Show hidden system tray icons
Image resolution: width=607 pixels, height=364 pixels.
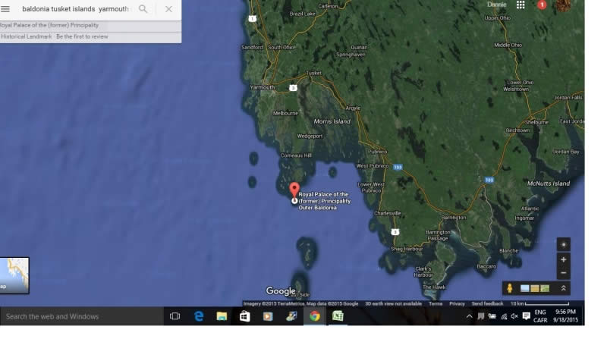[469, 316]
